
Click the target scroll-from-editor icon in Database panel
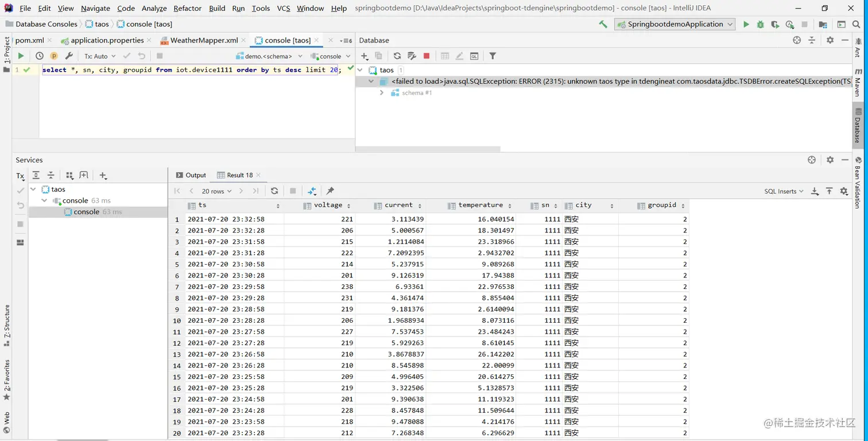pyautogui.click(x=797, y=40)
